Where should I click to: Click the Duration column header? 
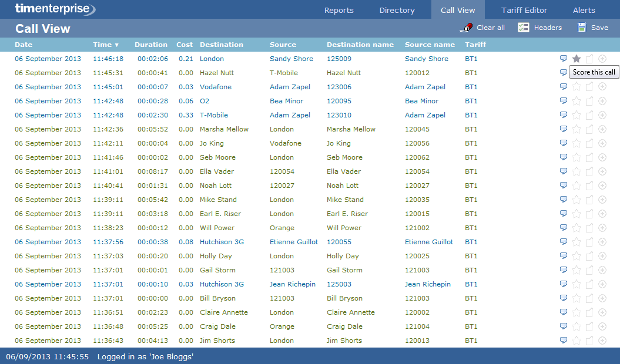point(150,45)
